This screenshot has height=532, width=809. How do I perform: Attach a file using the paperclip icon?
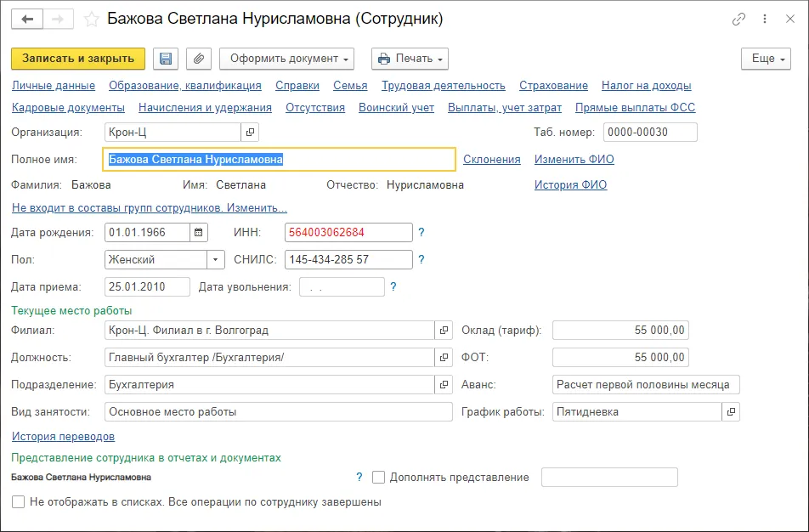(x=199, y=59)
